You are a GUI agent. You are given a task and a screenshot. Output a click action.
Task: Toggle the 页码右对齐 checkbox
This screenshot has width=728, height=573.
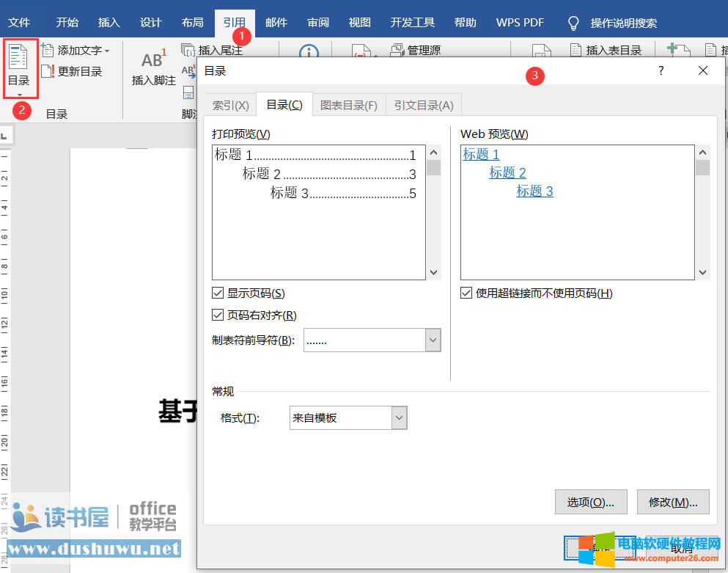click(218, 315)
